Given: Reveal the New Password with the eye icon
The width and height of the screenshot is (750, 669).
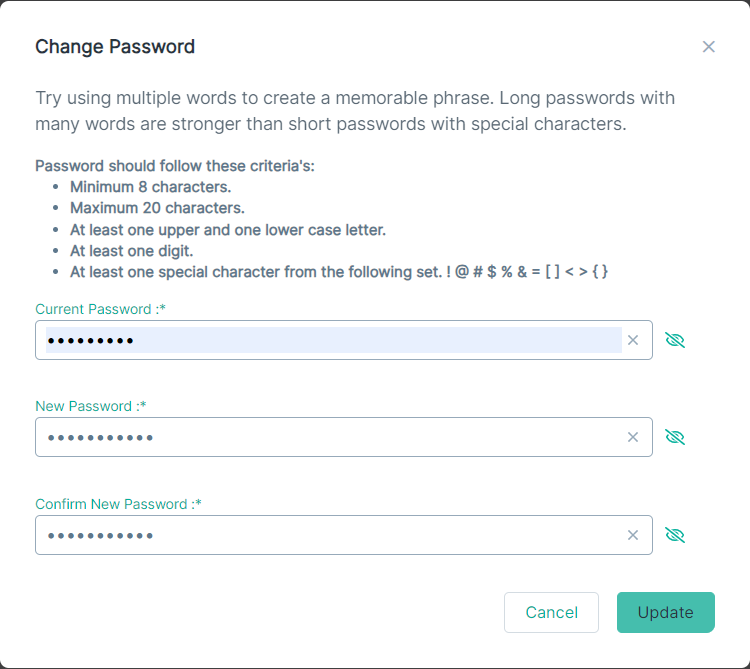Looking at the screenshot, I should [675, 437].
